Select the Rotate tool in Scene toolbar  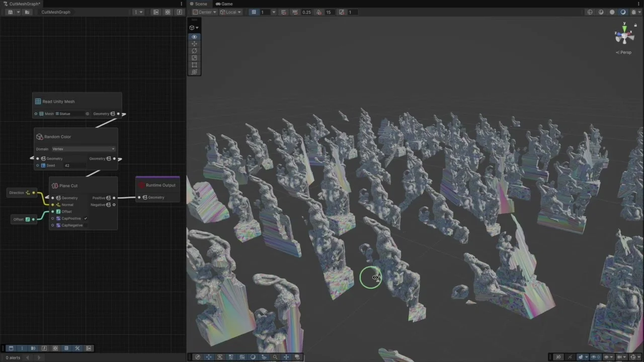coord(194,51)
